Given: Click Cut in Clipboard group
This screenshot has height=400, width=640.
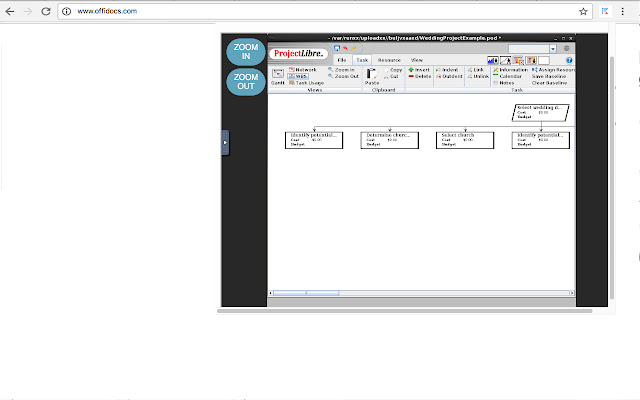Looking at the screenshot, I should click(391, 76).
